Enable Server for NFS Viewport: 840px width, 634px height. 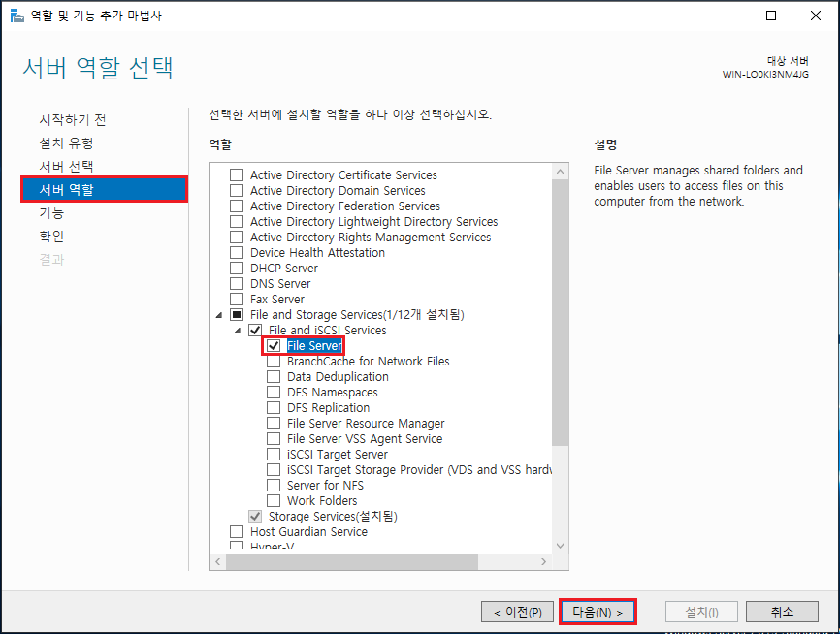[274, 485]
